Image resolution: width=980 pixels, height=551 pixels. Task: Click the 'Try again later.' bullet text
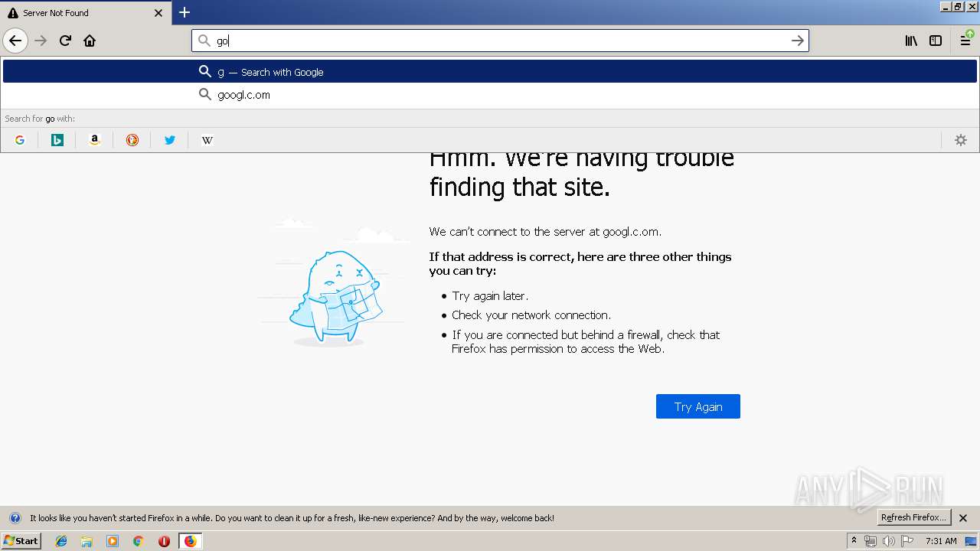490,295
